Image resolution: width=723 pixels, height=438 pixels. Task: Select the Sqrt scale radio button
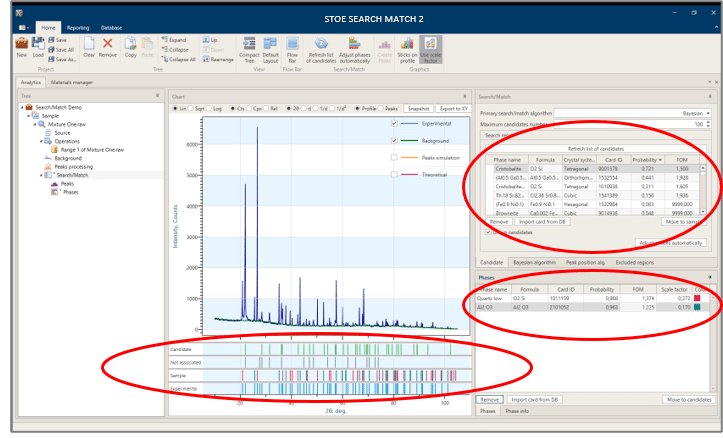point(191,108)
